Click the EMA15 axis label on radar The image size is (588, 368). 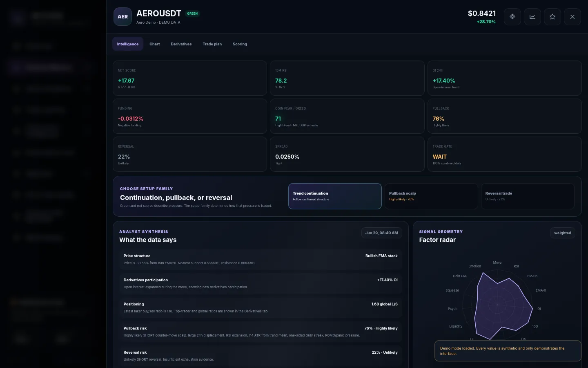tap(532, 276)
